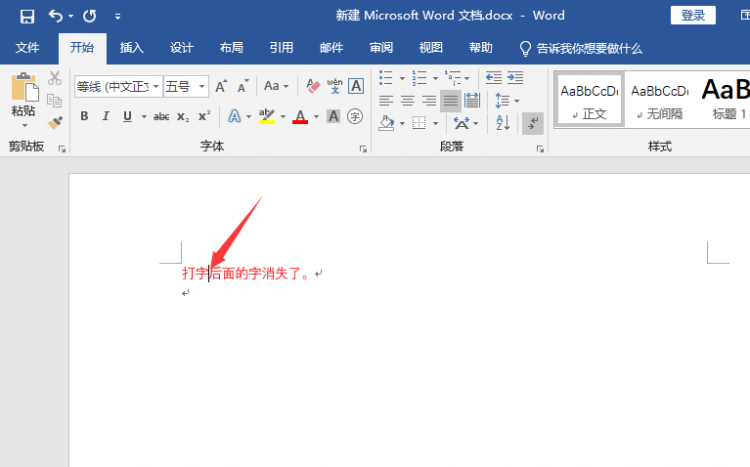Toggle strikethrough abc formatting
Image resolution: width=750 pixels, height=467 pixels.
(161, 116)
